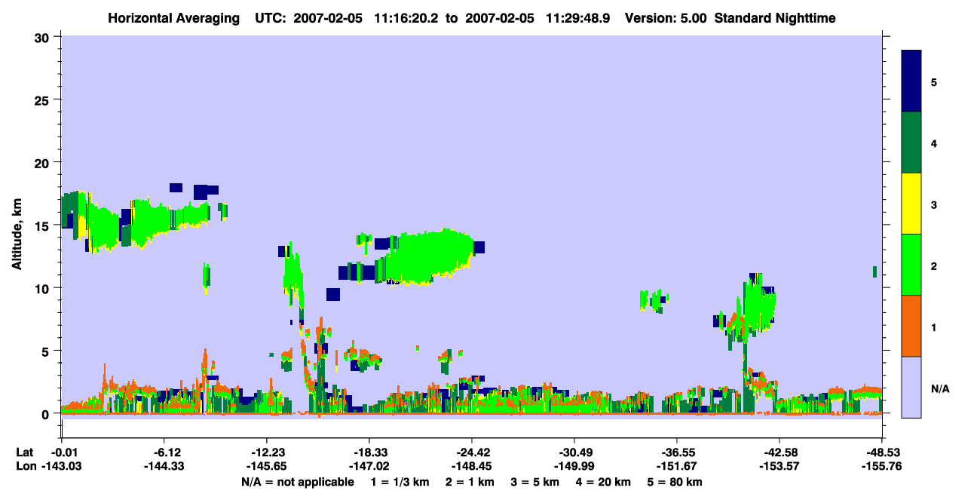Click the orange color bar segment labeled 1
This screenshot has height=503, width=980.
tap(911, 326)
